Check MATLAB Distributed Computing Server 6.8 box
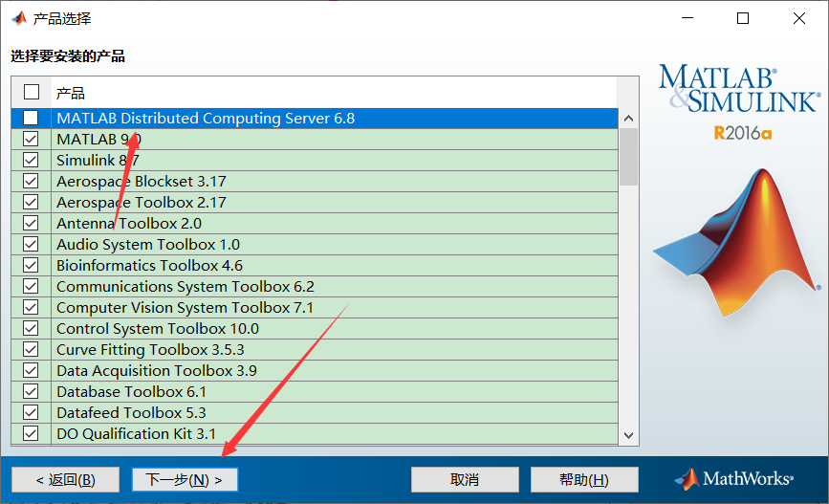 click(31, 118)
